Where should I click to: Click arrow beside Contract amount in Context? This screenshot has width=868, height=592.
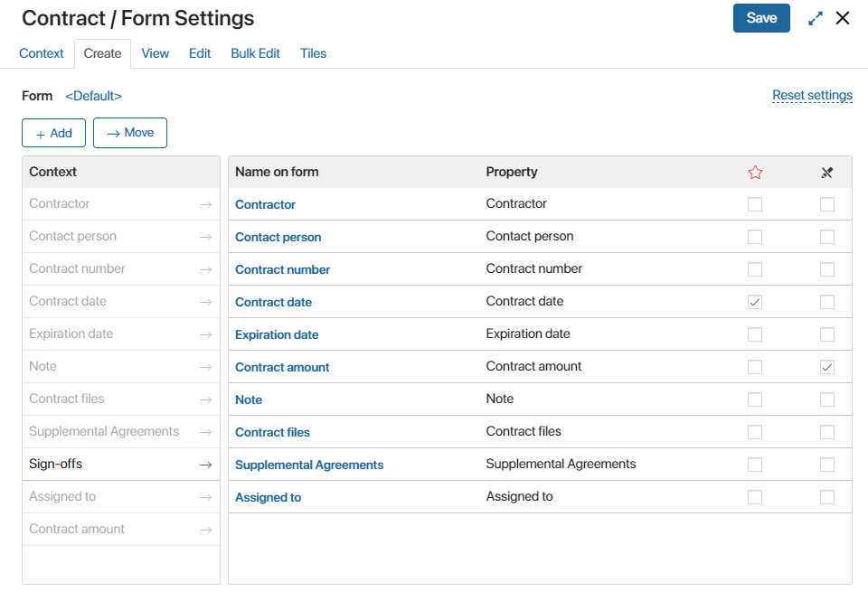click(205, 530)
